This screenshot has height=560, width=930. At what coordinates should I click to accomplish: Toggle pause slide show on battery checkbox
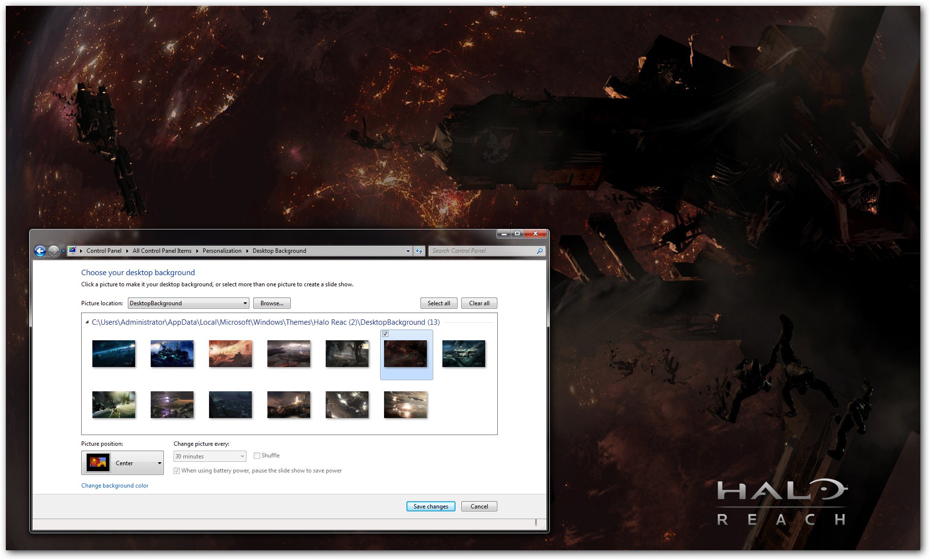click(177, 471)
